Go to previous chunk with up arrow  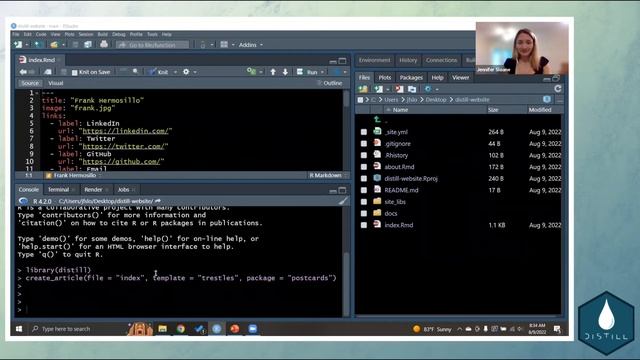[273, 72]
